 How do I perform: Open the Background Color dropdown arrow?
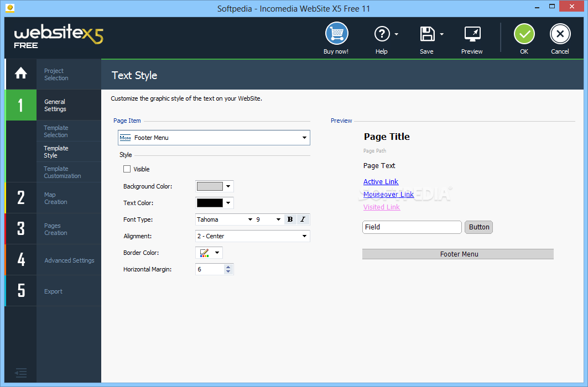[x=228, y=186]
